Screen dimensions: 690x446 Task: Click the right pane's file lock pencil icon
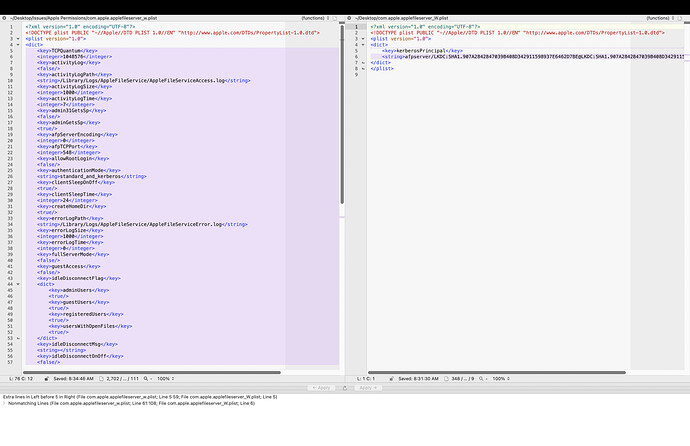392,379
